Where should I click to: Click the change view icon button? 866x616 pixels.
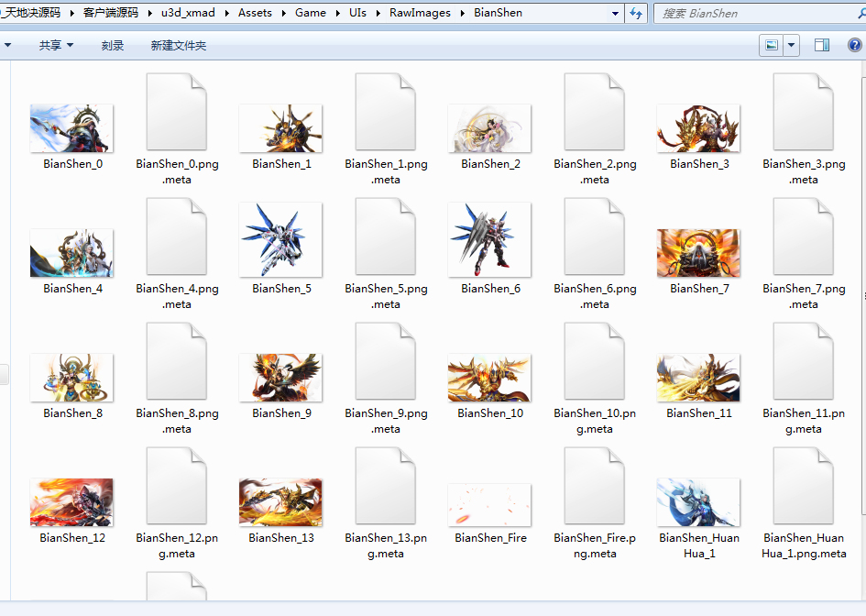pyautogui.click(x=772, y=45)
